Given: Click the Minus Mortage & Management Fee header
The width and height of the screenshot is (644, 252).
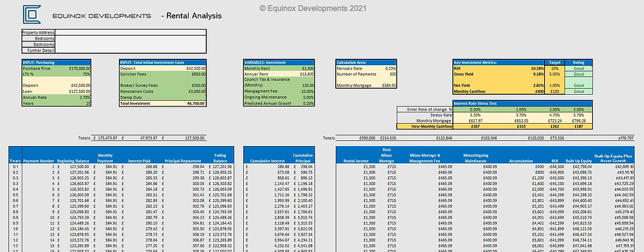Looking at the screenshot, I should (425, 158).
